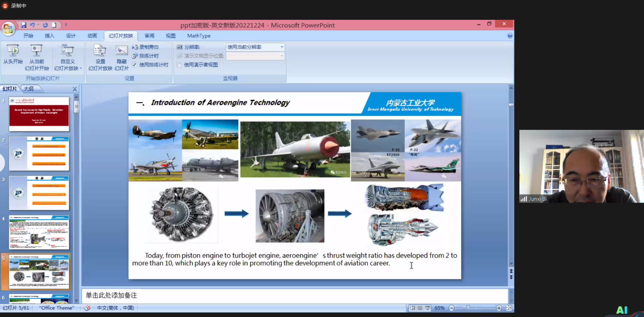Switch to the Outline pane tab (大纲)
The height and width of the screenshot is (317, 644).
coord(29,89)
